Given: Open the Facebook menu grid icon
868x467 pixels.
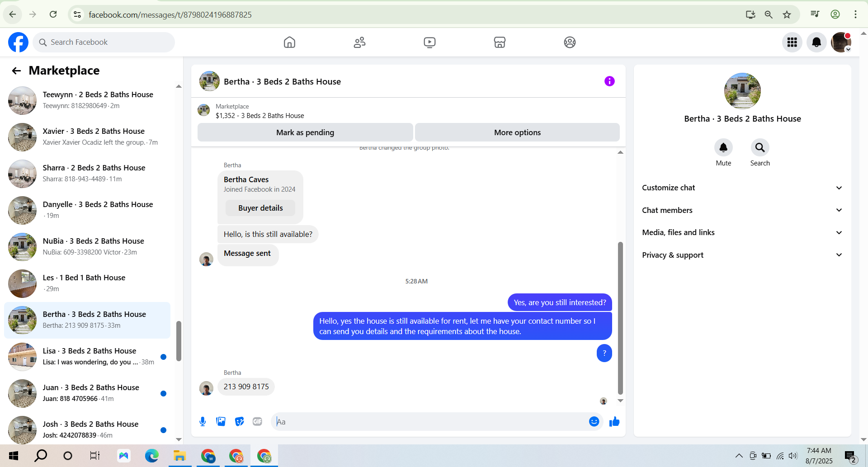Looking at the screenshot, I should click(792, 42).
